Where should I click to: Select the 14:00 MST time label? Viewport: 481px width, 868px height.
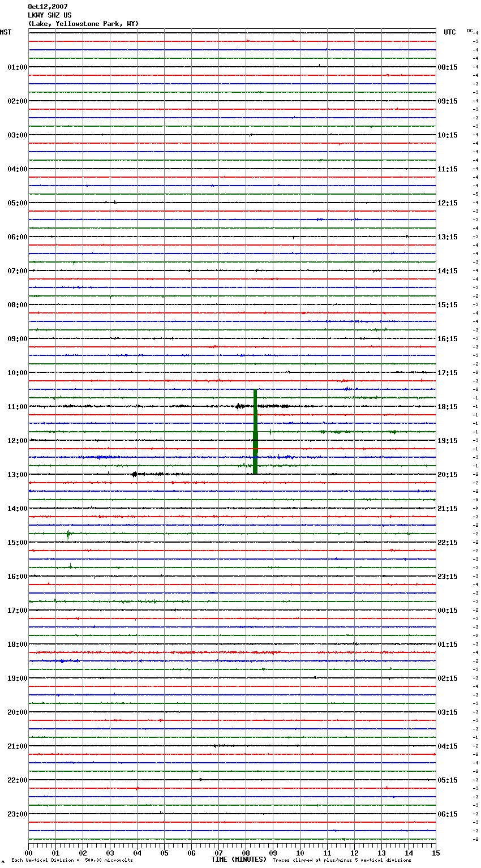pos(18,509)
